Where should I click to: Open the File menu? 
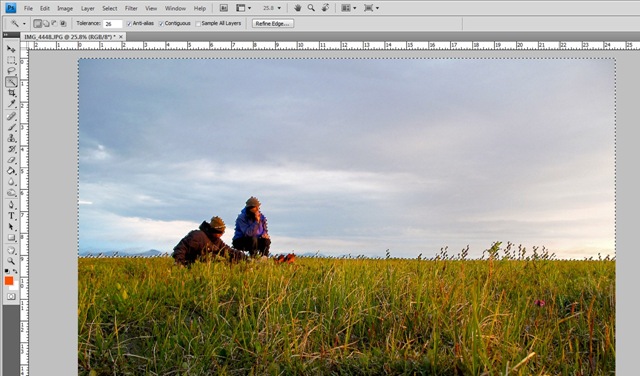tap(28, 8)
